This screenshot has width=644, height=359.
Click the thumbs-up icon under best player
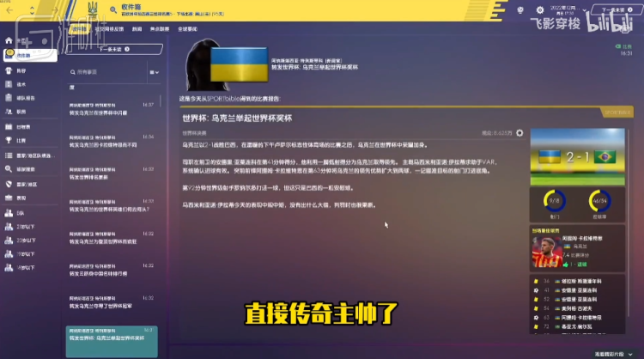pos(566,265)
